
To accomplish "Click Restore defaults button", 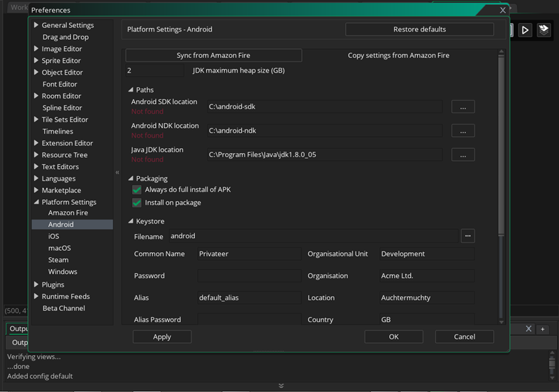I will pos(419,29).
